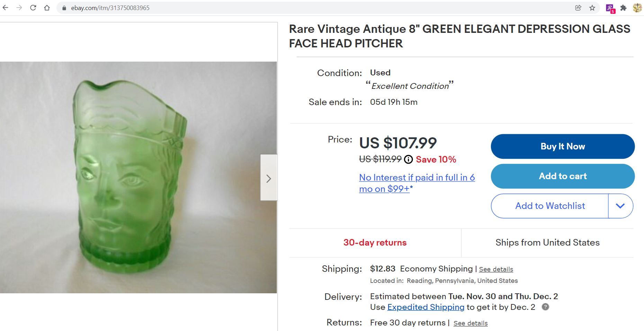
Task: Click the browser back arrow
Action: click(6, 8)
